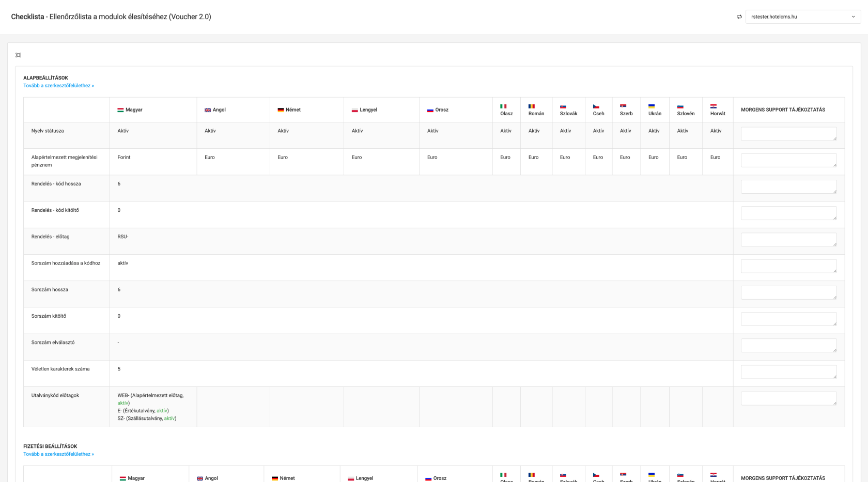The width and height of the screenshot is (868, 482).
Task: Click the Hungarian flag icon in first table header
Action: (120, 110)
